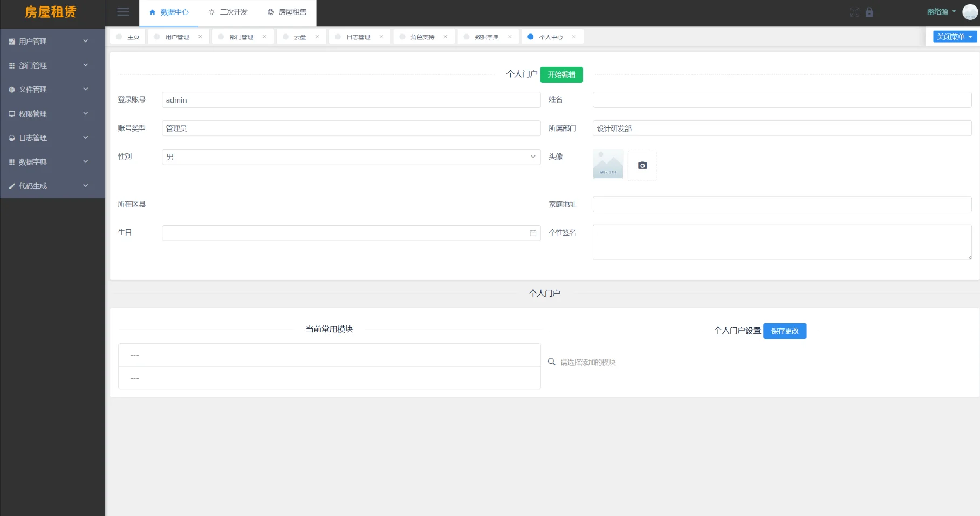Close the 云盘 tab

click(317, 36)
